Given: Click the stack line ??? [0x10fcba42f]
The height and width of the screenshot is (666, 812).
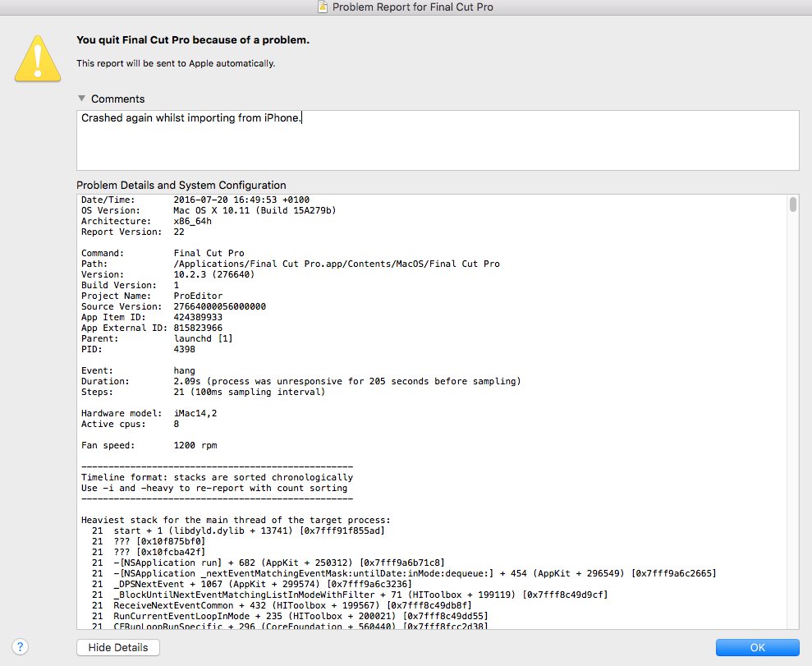Looking at the screenshot, I should pyautogui.click(x=149, y=552).
